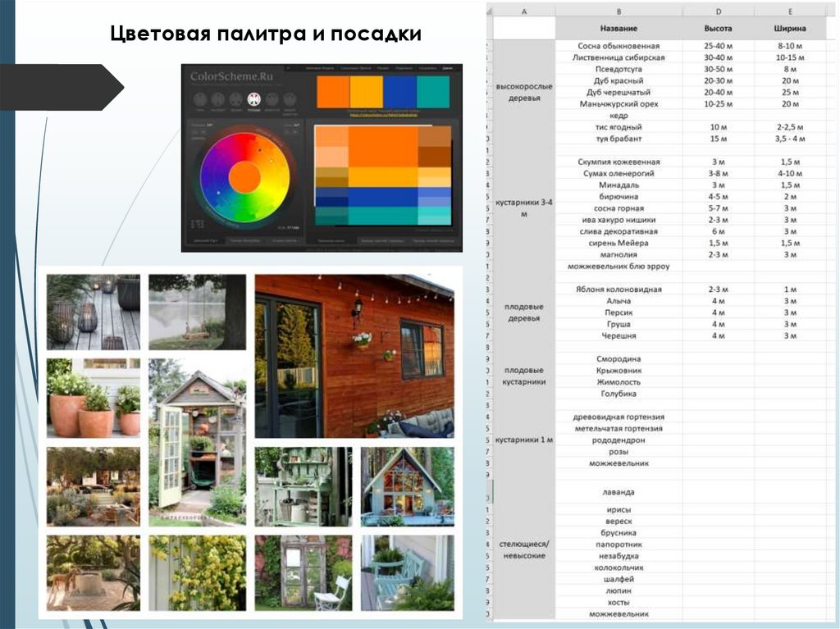Open the lantern deck photo thumbnail
This screenshot has width=840, height=629.
point(94,312)
